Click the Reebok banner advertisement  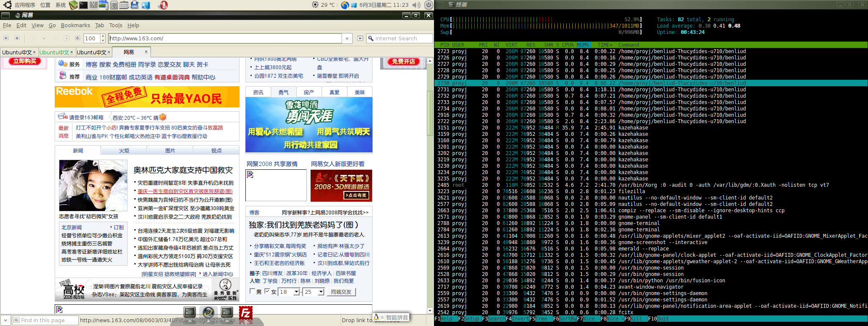coord(147,97)
